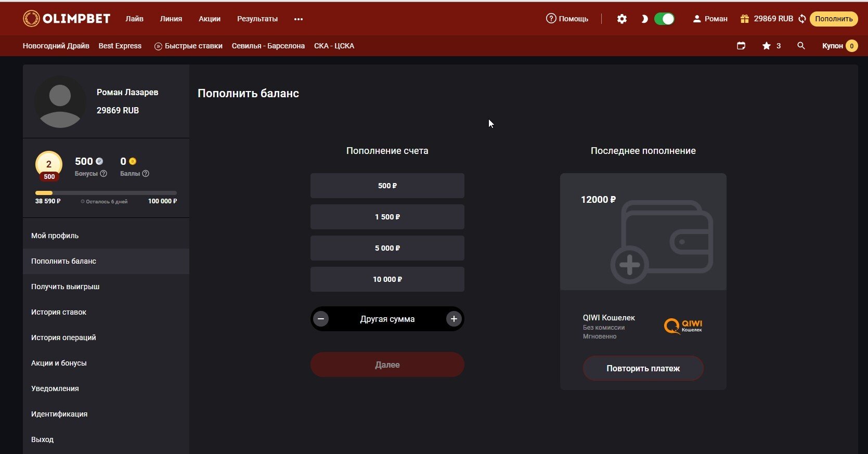Open the calendar icon in header
This screenshot has height=454, width=868.
(741, 46)
